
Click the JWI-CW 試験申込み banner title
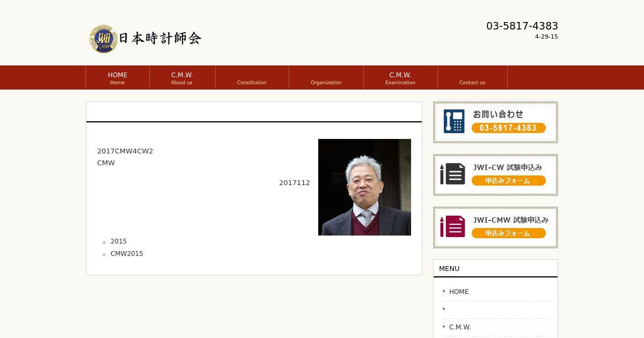507,167
